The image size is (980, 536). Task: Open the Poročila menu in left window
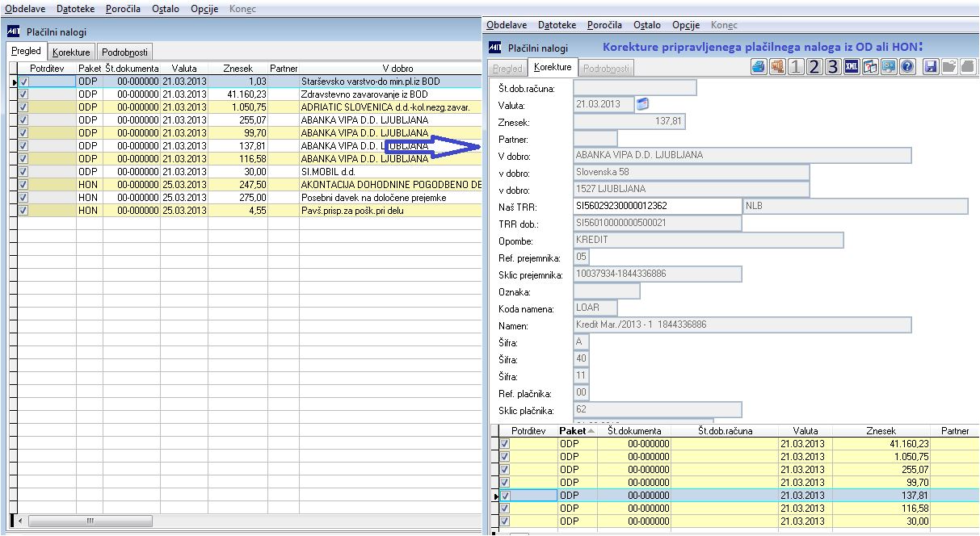(x=123, y=9)
